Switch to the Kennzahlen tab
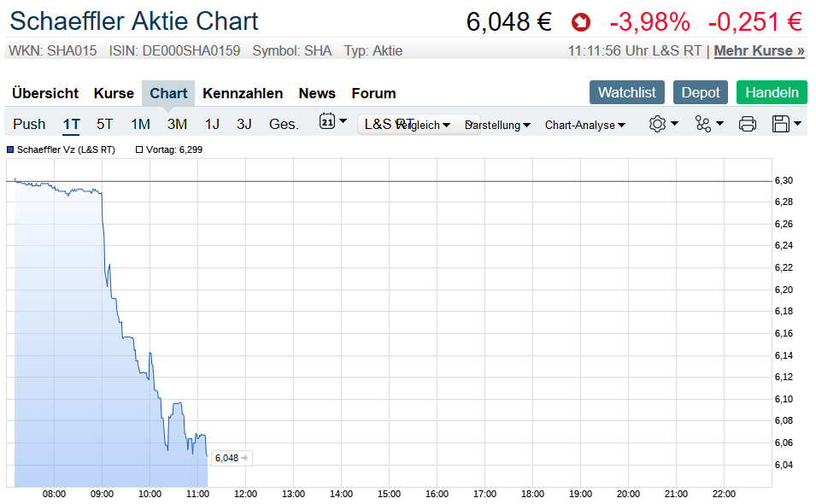 (243, 93)
